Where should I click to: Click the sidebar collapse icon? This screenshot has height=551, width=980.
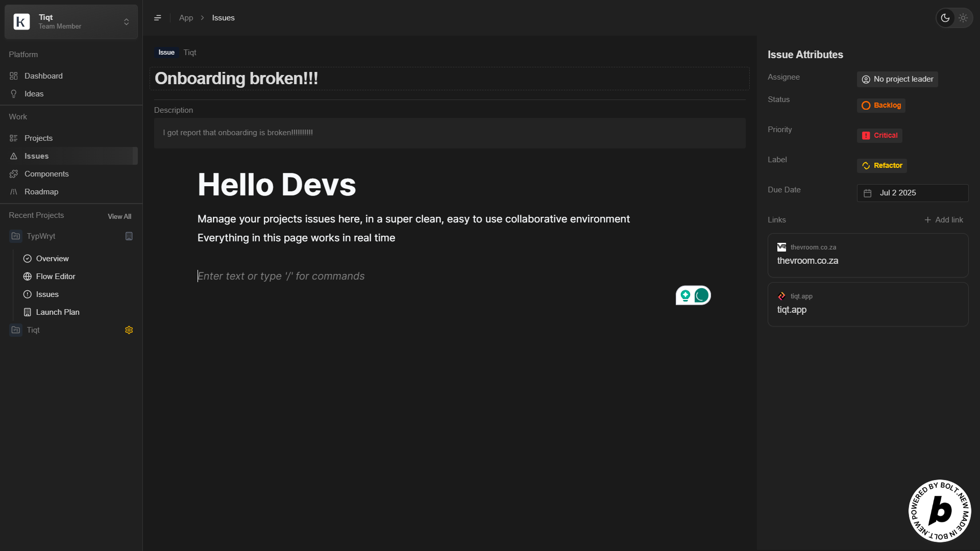pyautogui.click(x=158, y=18)
